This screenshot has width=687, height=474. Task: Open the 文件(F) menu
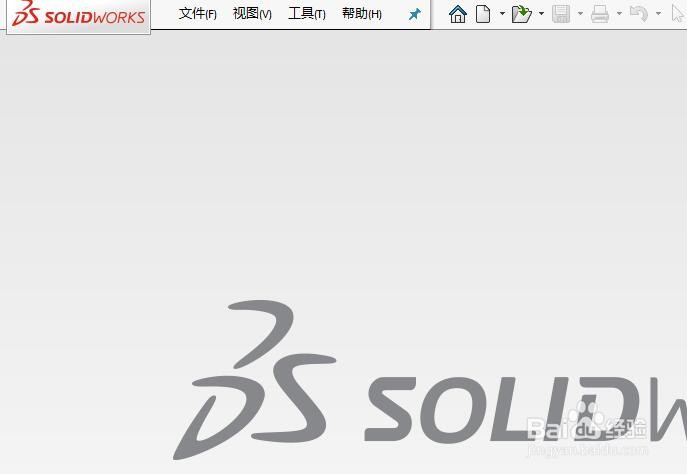(x=198, y=14)
